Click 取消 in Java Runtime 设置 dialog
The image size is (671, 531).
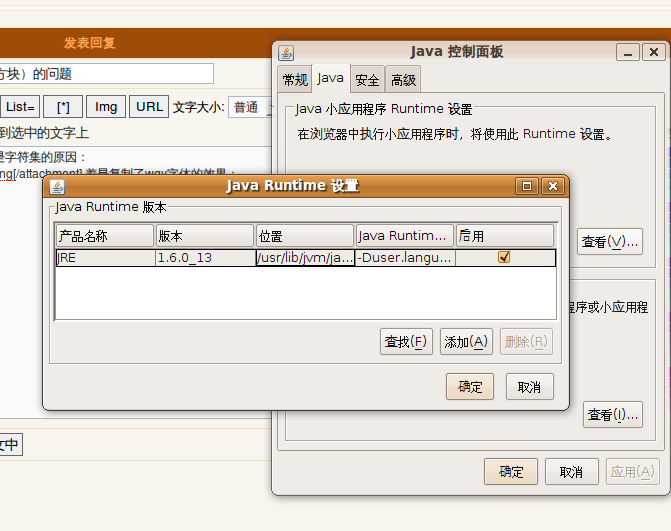coord(530,387)
